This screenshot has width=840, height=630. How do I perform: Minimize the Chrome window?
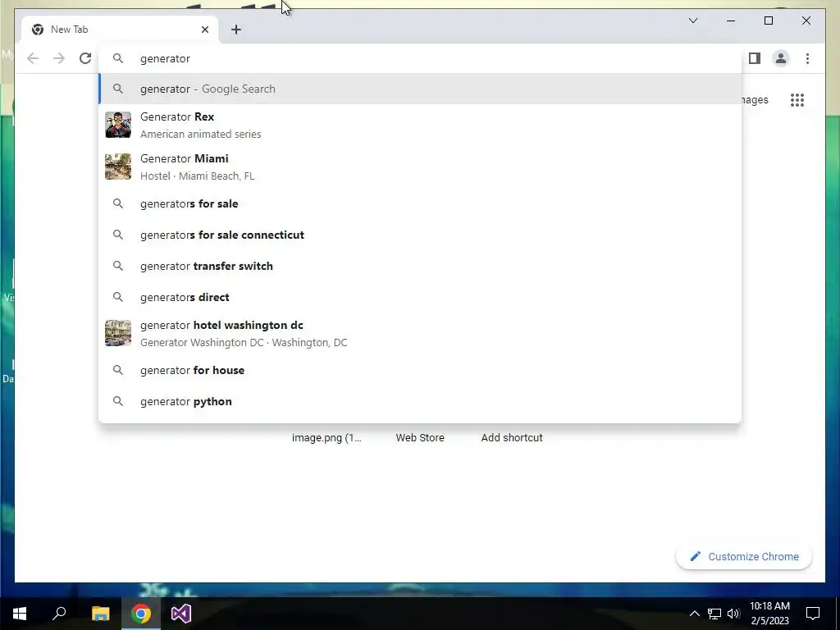click(x=731, y=21)
